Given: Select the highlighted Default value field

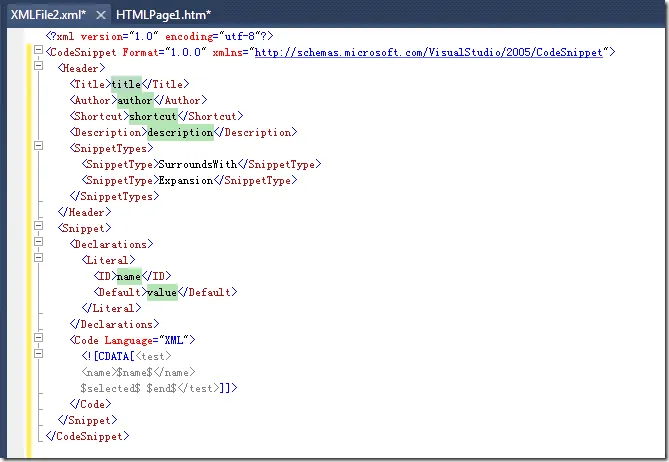Looking at the screenshot, I should click(161, 292).
